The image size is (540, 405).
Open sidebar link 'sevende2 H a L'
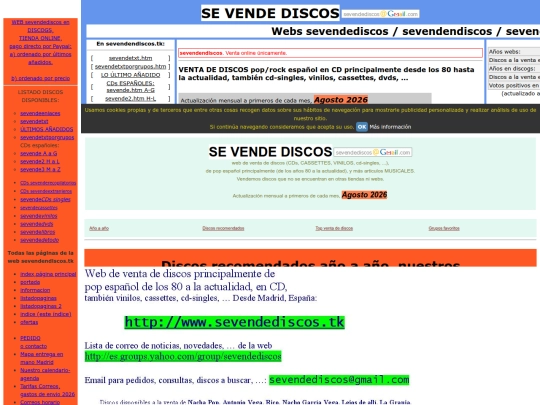coord(40,161)
